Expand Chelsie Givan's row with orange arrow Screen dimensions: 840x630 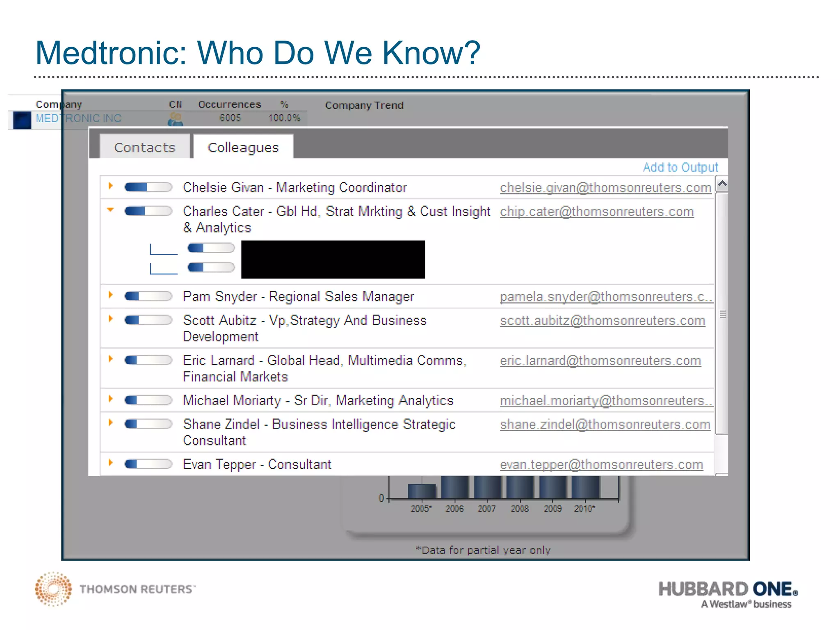pos(110,186)
